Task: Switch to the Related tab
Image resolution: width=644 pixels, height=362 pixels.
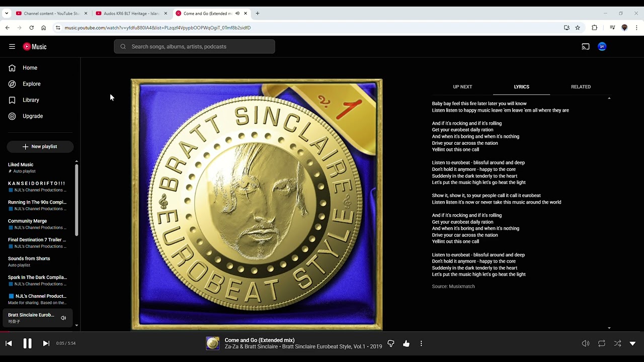Action: 581,87
